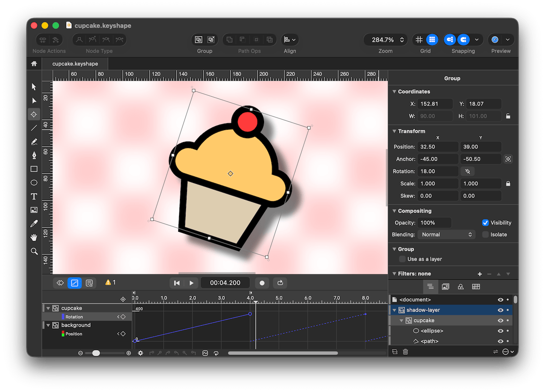Open the library grid tab in right panel

click(x=476, y=286)
